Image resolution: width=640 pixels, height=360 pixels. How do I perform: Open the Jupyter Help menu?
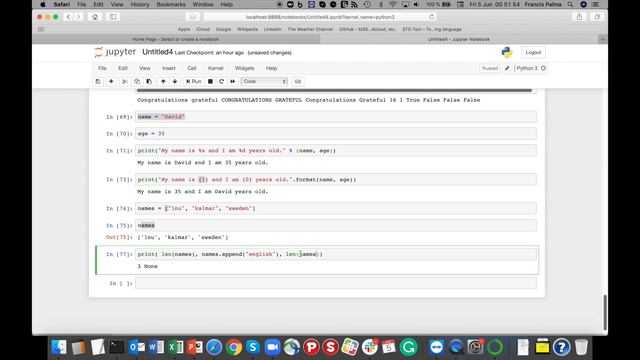[x=271, y=68]
